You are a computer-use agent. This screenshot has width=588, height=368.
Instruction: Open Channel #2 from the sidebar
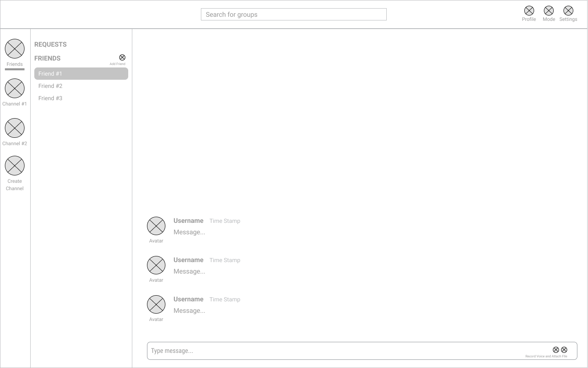coord(15,128)
